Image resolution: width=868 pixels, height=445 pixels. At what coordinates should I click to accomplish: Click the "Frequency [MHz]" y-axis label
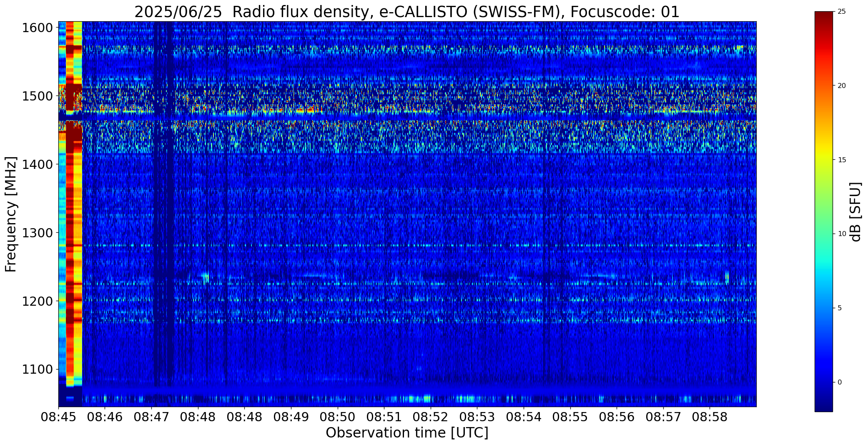[x=11, y=214]
